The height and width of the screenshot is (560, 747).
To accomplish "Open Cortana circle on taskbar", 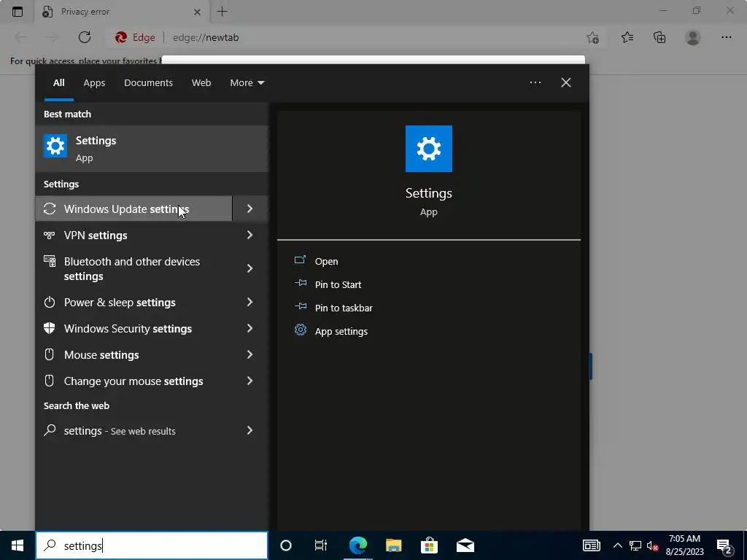I will [x=286, y=545].
